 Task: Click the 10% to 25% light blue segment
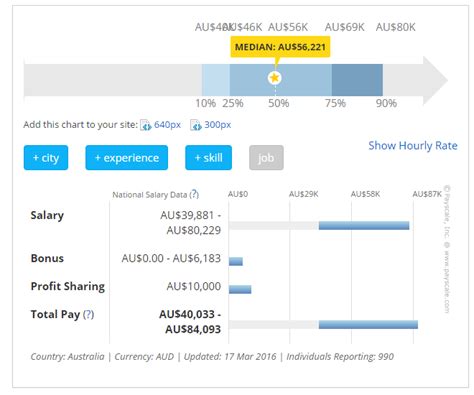216,80
